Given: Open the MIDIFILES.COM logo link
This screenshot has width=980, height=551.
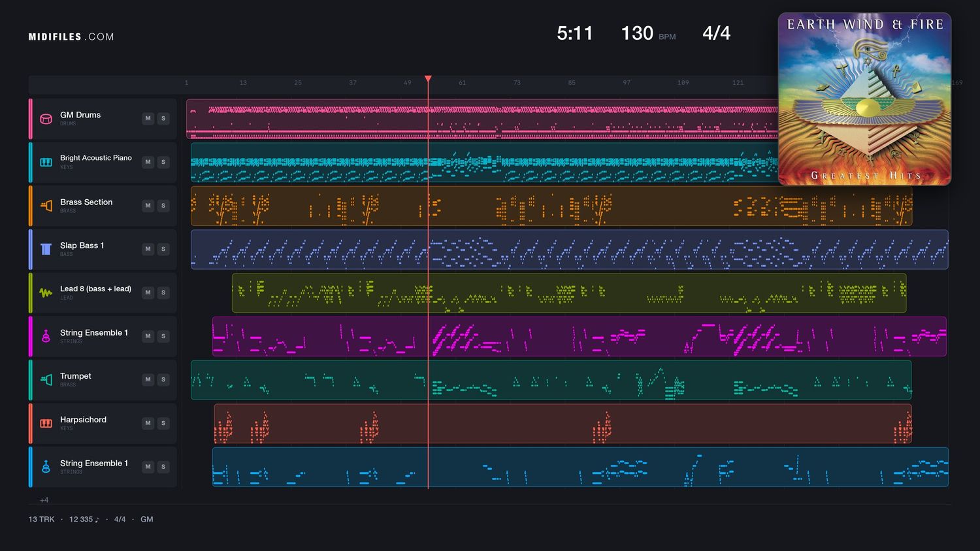Looking at the screenshot, I should click(71, 37).
